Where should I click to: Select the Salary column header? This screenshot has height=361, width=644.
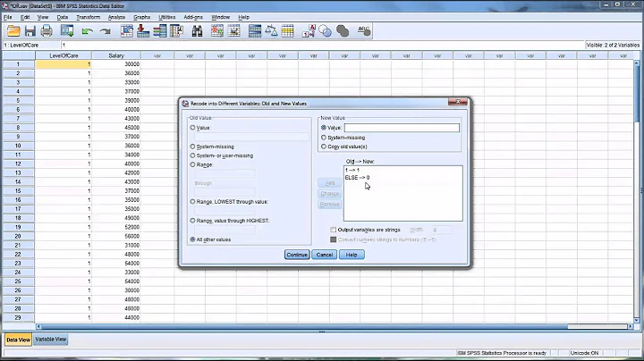click(x=116, y=55)
